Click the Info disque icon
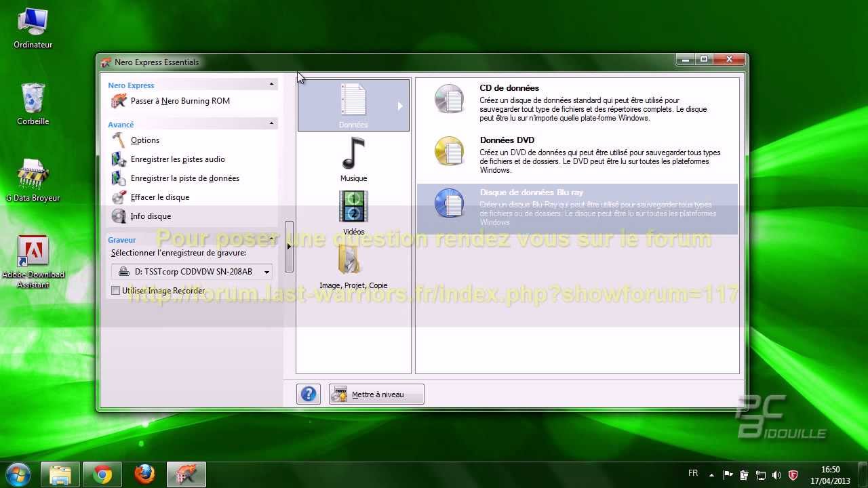The height and width of the screenshot is (488, 868). 119,216
